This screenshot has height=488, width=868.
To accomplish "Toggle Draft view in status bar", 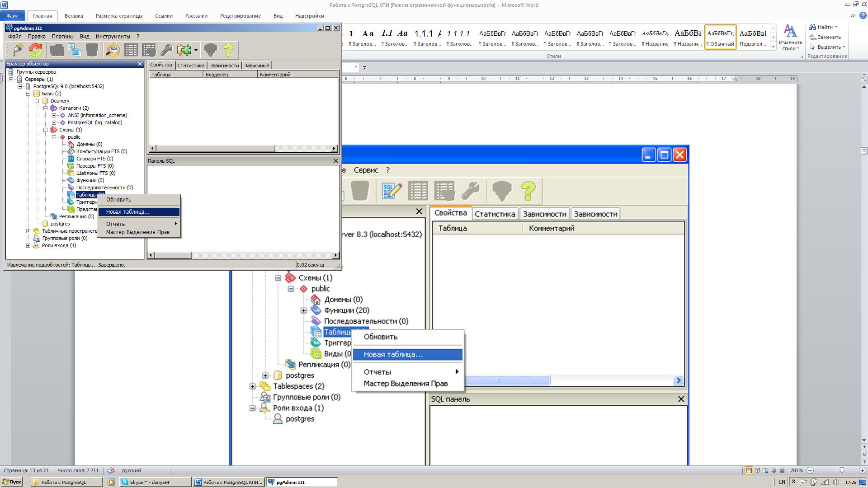I will (x=782, y=470).
